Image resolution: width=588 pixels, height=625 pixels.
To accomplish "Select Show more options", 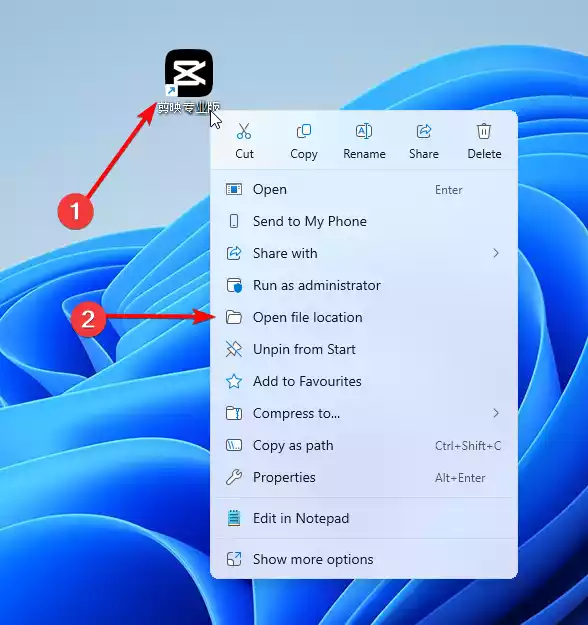I will (x=364, y=559).
